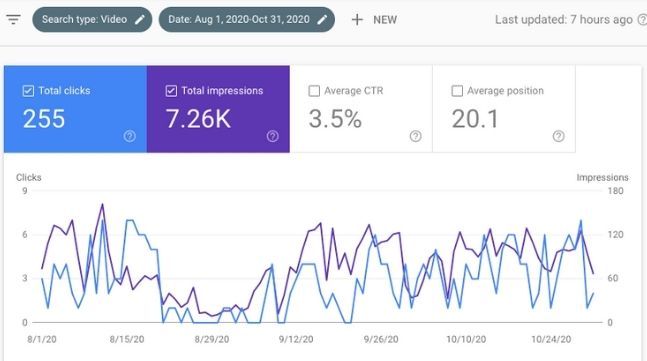This screenshot has width=647, height=361.
Task: Select the Average CTR 3.5% card
Action: 361,109
